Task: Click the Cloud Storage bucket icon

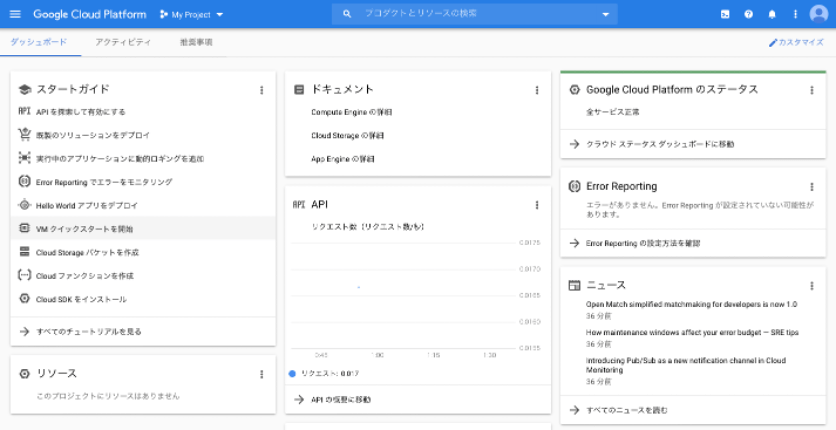Action: point(24,251)
